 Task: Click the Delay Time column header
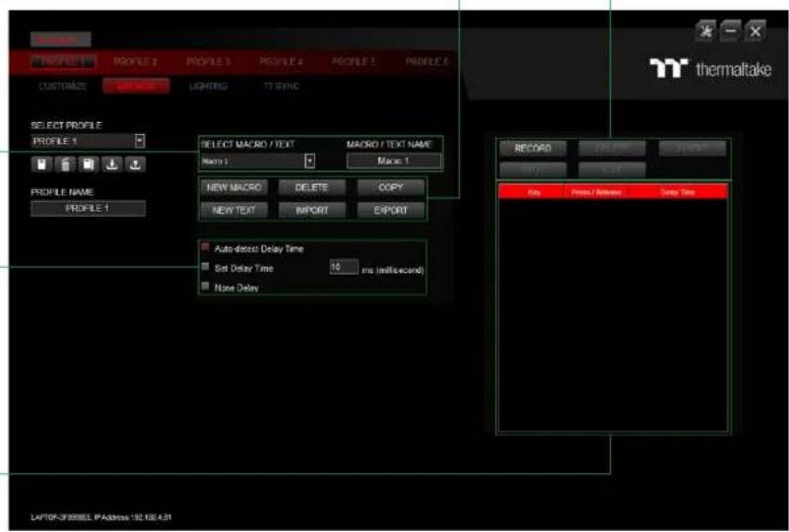678,192
